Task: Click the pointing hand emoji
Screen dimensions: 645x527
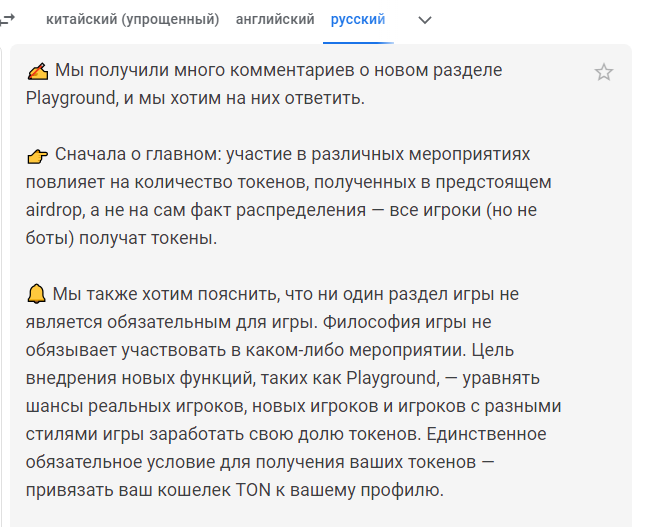Action: 37,156
